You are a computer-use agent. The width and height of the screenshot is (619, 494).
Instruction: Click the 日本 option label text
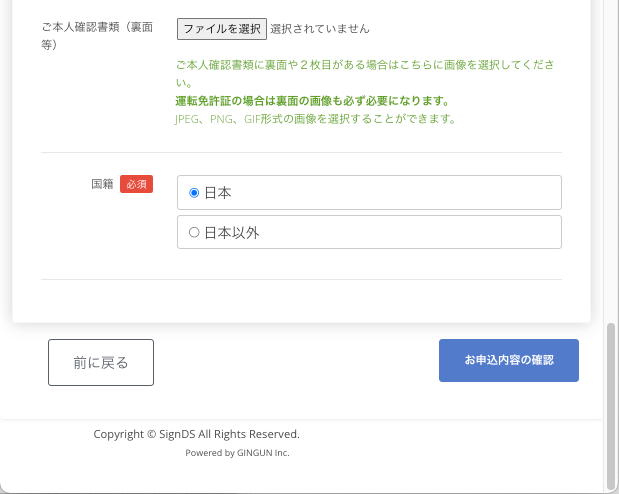pyautogui.click(x=218, y=193)
